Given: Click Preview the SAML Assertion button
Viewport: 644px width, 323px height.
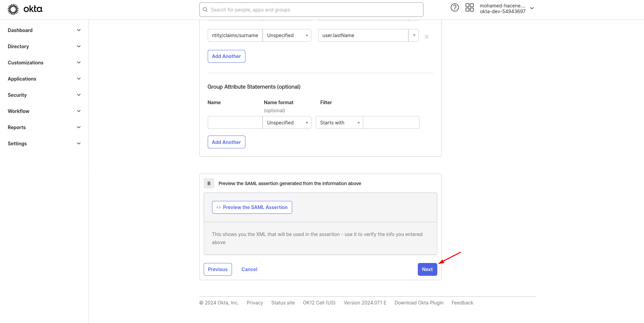Looking at the screenshot, I should (x=252, y=207).
